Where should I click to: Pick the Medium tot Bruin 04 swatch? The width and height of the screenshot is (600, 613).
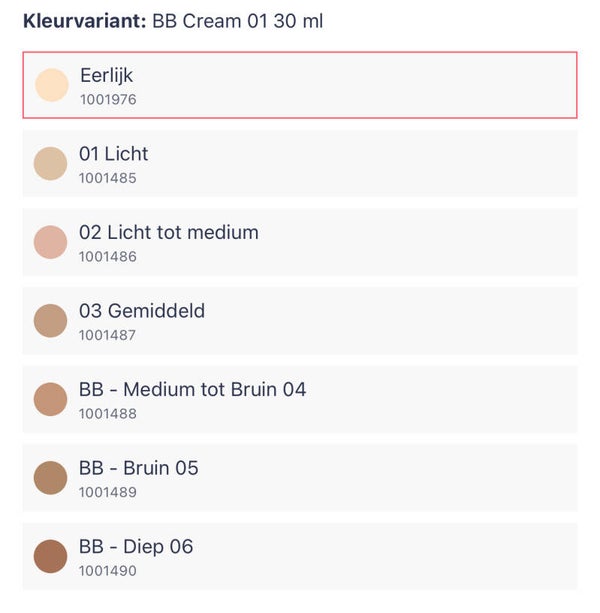(x=50, y=399)
